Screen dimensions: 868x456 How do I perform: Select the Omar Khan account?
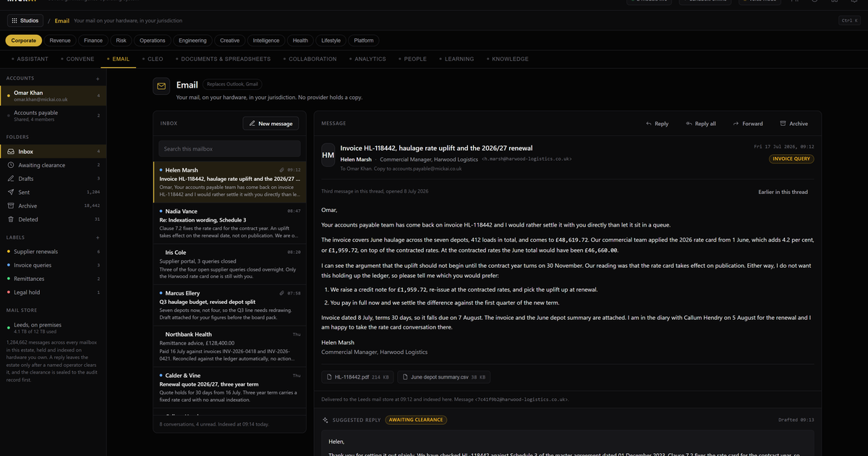coord(53,96)
